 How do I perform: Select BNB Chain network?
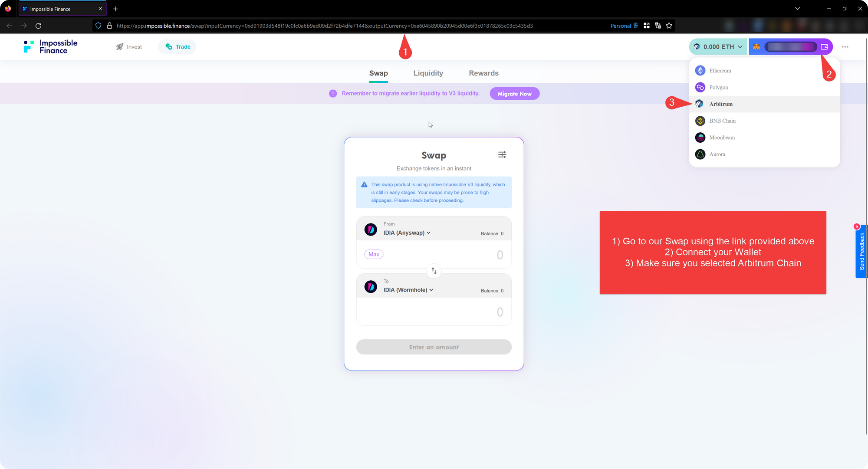(765, 121)
